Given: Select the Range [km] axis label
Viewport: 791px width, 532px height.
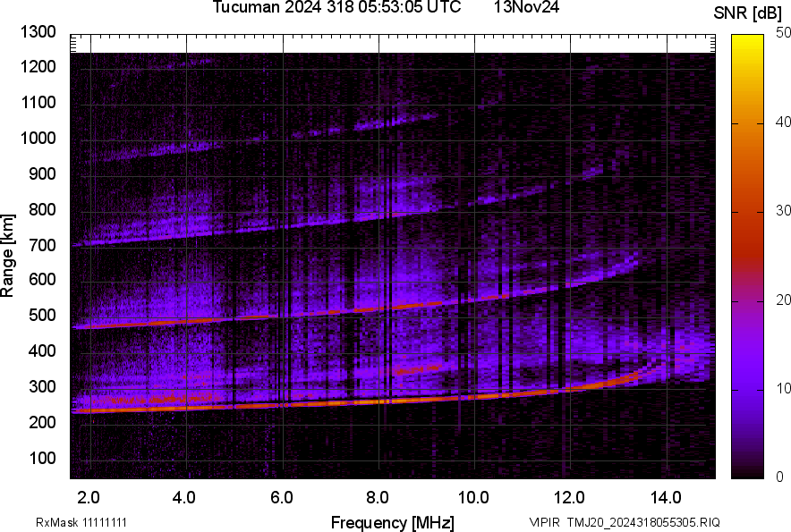Looking at the screenshot, I should tap(8, 256).
